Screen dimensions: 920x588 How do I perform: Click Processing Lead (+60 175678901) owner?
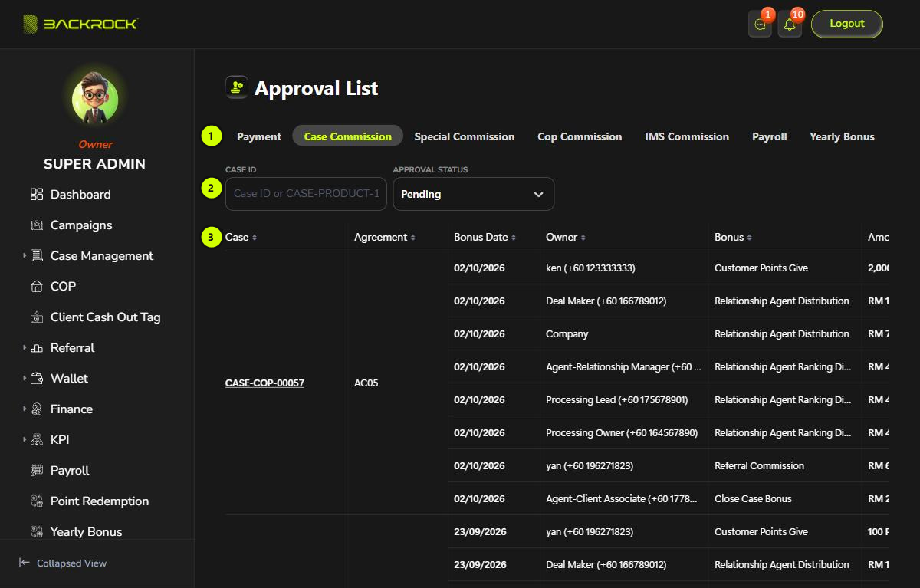click(x=617, y=400)
